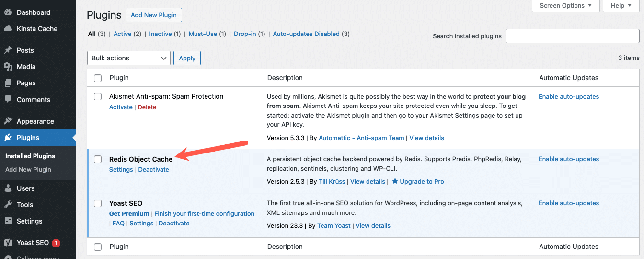This screenshot has width=644, height=259.
Task: Check the Akismet Anti-spam plugin checkbox
Action: point(98,96)
